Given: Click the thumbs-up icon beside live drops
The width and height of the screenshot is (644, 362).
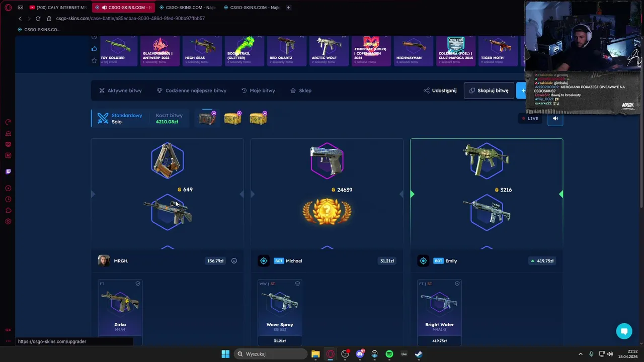Looking at the screenshot, I should 94,49.
